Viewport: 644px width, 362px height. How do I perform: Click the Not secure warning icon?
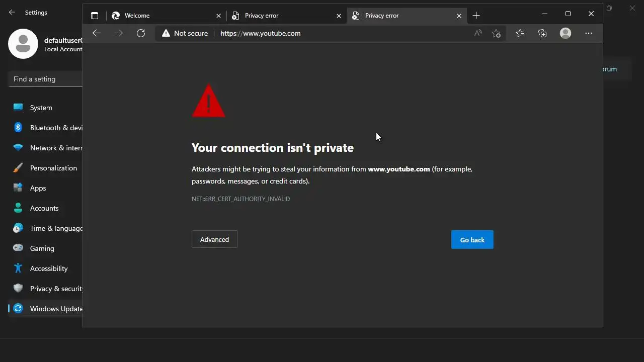pyautogui.click(x=166, y=33)
